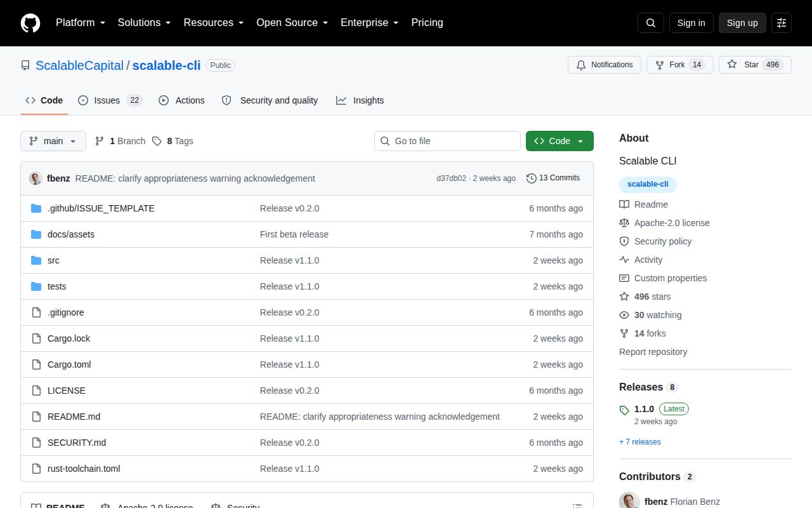This screenshot has height=508, width=812.
Task: Expand the Solutions menu
Action: (144, 23)
